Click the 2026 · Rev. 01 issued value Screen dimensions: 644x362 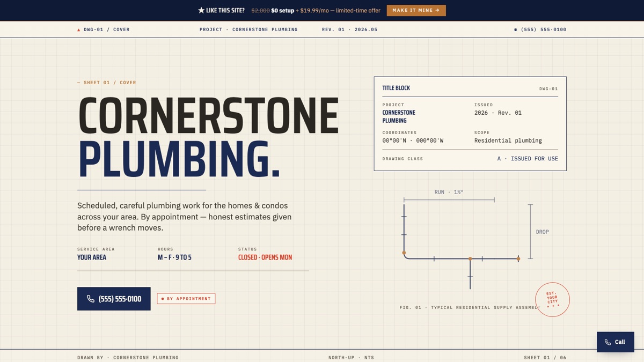(498, 113)
